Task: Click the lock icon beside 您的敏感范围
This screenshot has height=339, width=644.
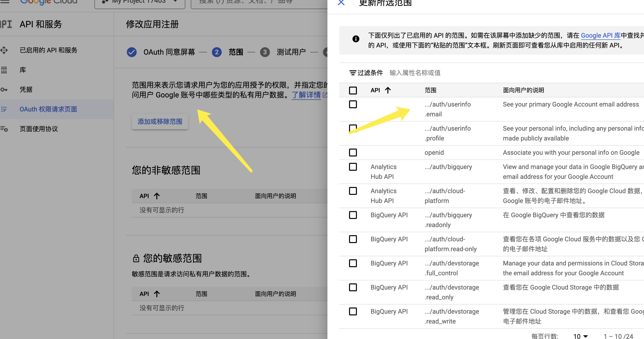Action: [136, 258]
